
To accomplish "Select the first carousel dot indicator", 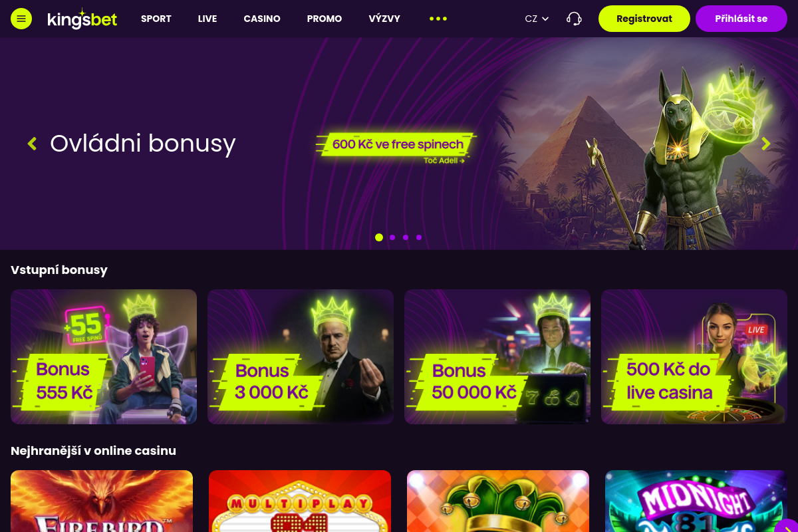I will click(379, 237).
